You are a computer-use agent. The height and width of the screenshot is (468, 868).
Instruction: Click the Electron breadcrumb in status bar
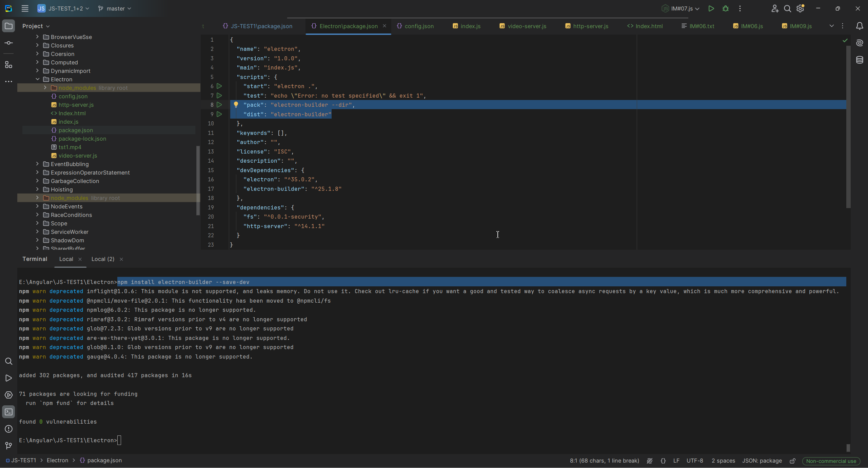pyautogui.click(x=57, y=460)
